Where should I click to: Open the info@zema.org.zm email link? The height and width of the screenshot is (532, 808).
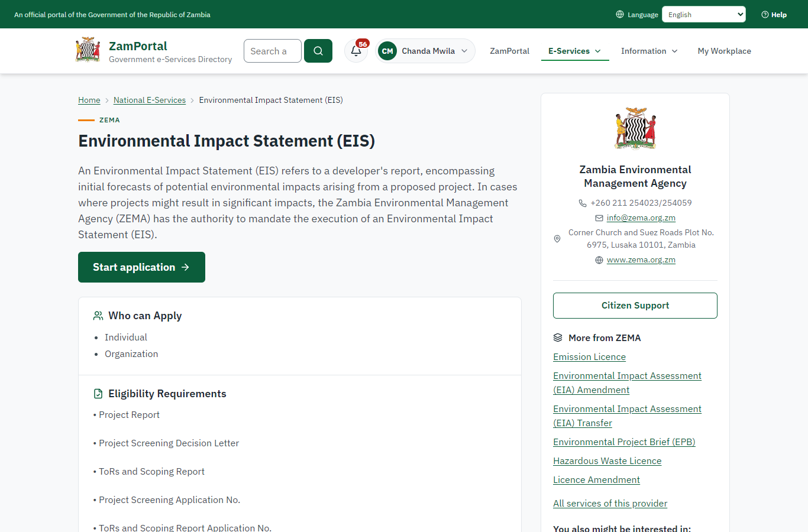[x=641, y=218]
